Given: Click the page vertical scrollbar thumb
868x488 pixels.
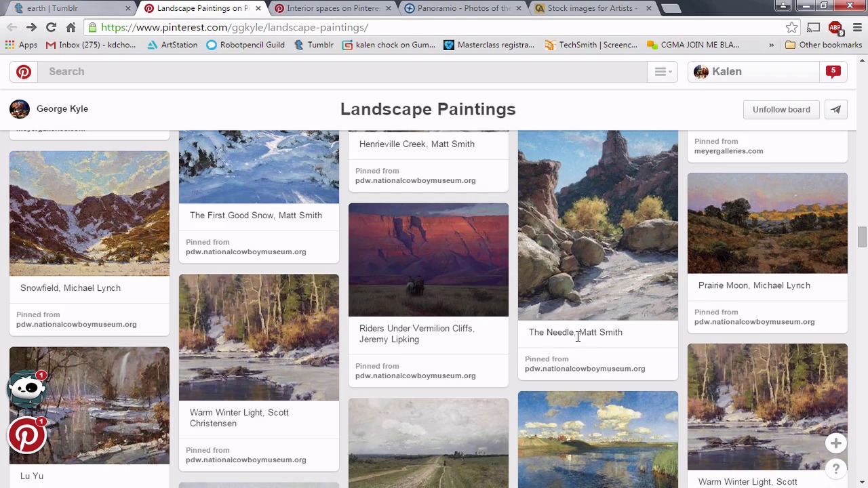Looking at the screenshot, I should coord(861,237).
